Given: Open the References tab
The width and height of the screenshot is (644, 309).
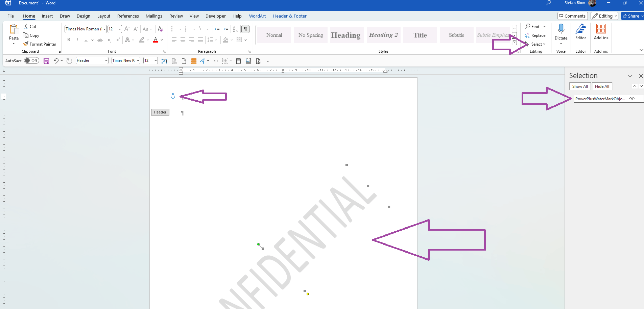Looking at the screenshot, I should (128, 16).
